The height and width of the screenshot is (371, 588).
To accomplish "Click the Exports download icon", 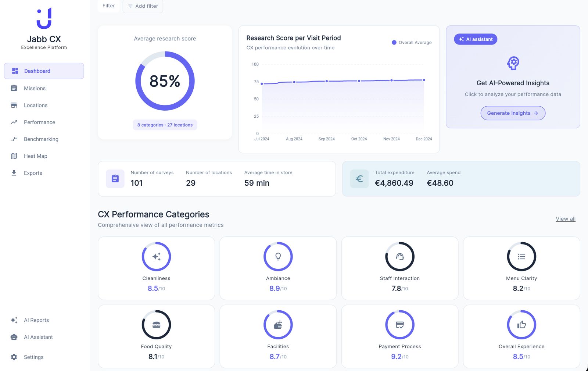I will coord(14,173).
